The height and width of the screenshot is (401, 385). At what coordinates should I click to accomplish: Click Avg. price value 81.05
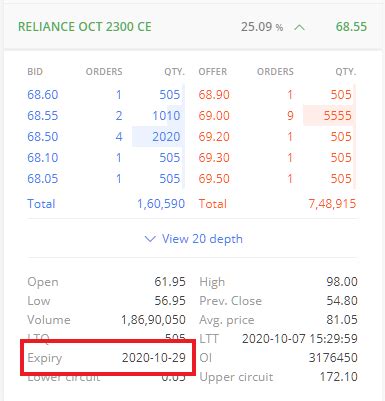pos(342,320)
